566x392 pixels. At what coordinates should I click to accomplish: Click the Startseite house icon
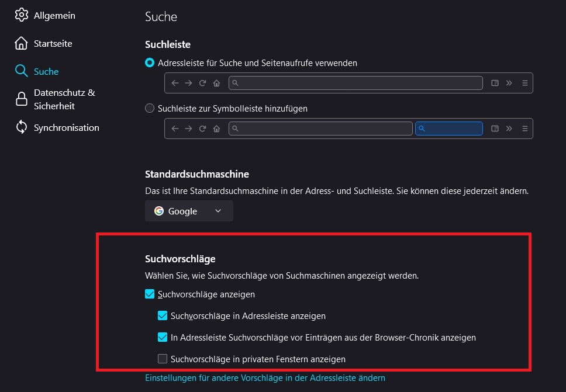[22, 43]
